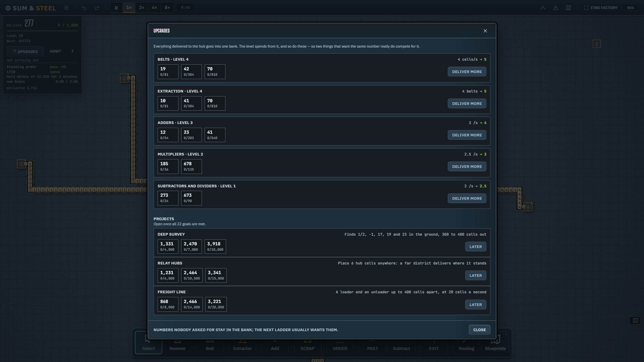Choose the MULT tool

click(x=373, y=343)
